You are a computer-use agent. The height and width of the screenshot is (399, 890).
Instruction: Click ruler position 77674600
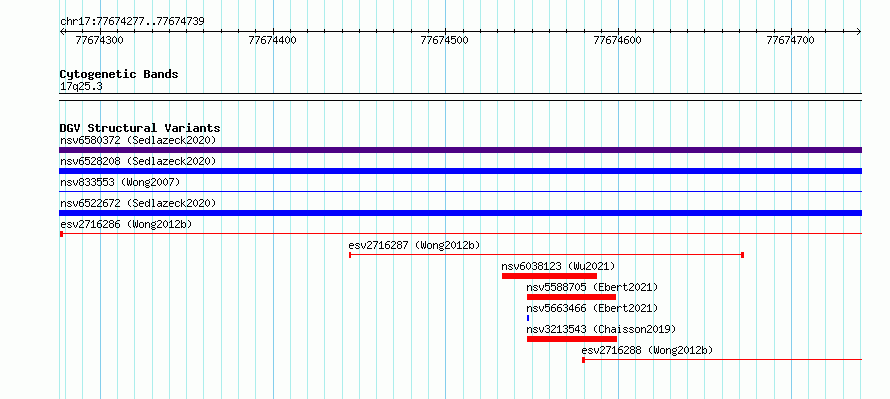click(x=618, y=40)
